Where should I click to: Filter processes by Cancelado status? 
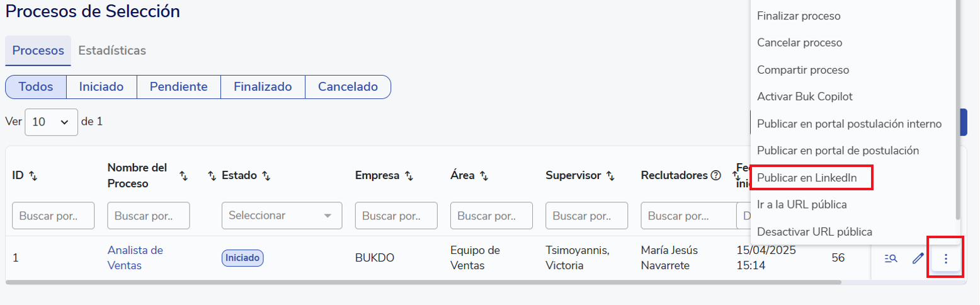coord(348,87)
